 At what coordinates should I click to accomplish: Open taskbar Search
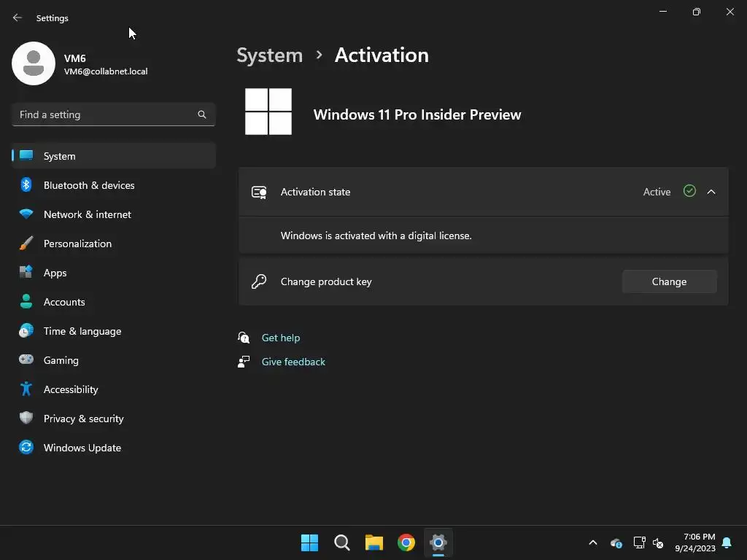point(342,542)
